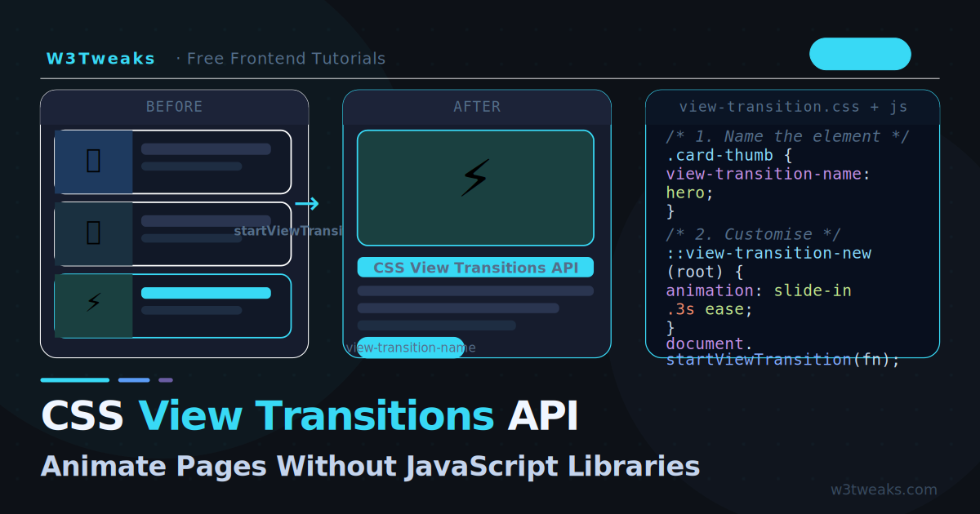Click the cyan "CSS View Transitions API" bar in AFTER panel
The height and width of the screenshot is (514, 980).
point(475,268)
